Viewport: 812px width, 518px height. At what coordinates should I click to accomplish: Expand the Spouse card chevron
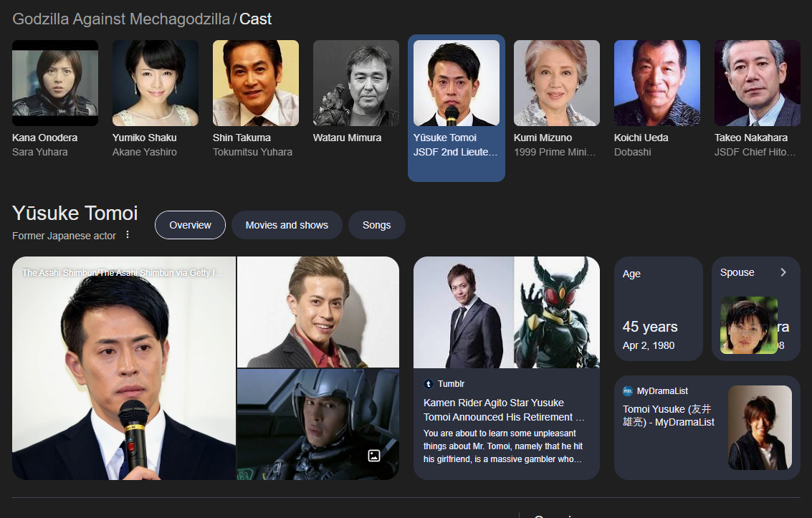pyautogui.click(x=783, y=272)
